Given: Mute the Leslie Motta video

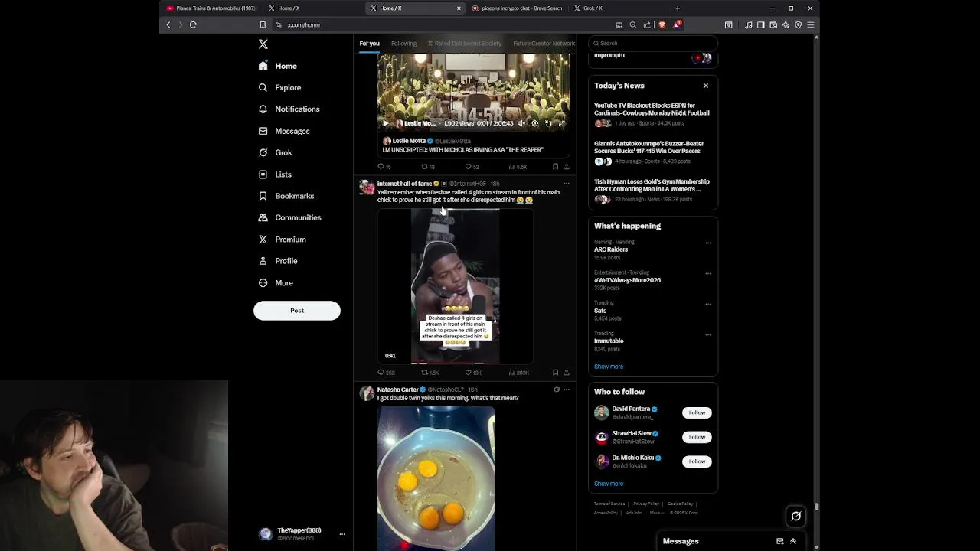Looking at the screenshot, I should coord(521,123).
